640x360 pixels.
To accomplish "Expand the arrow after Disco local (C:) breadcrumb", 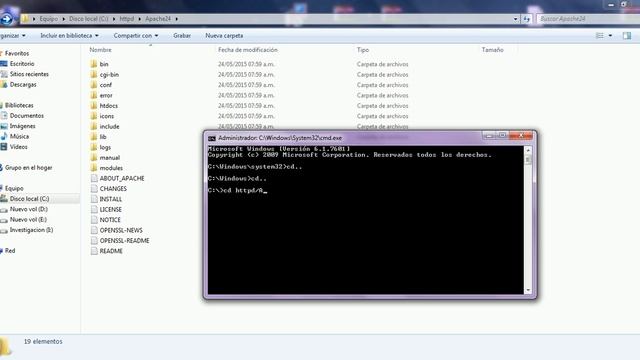I will click(x=114, y=19).
